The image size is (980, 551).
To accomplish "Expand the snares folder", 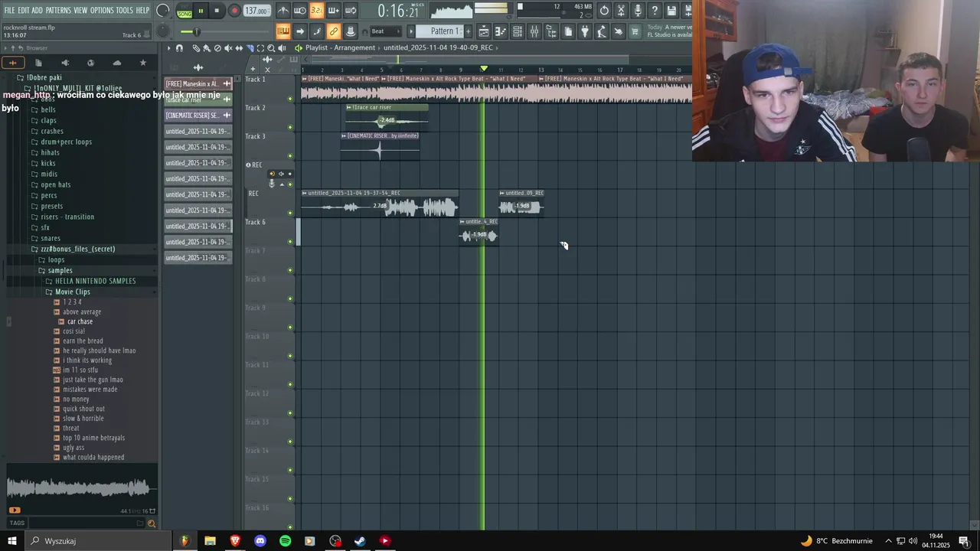I will pos(51,238).
